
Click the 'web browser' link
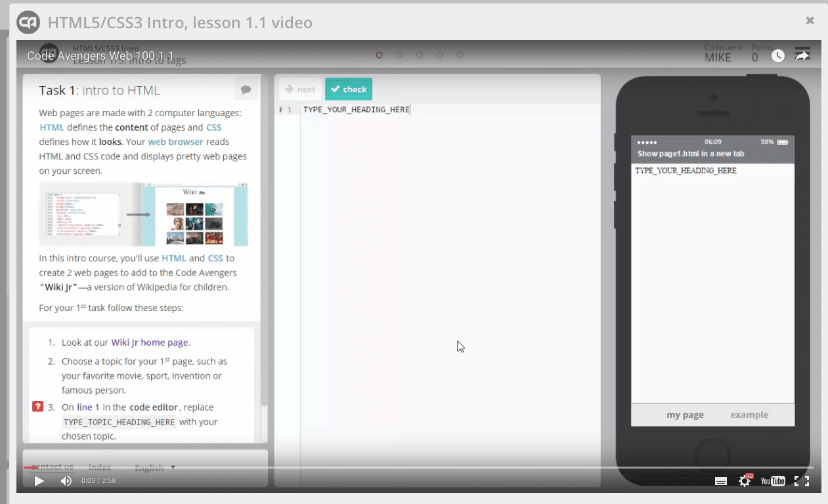point(175,141)
